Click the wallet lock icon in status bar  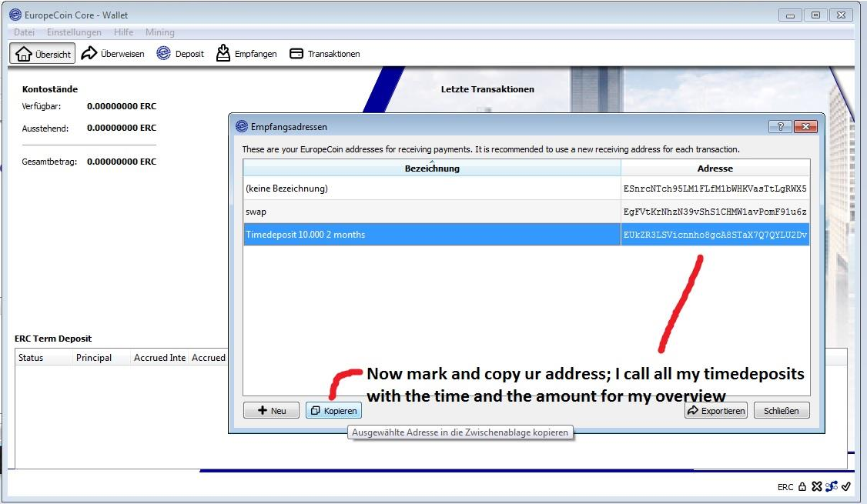[x=802, y=486]
